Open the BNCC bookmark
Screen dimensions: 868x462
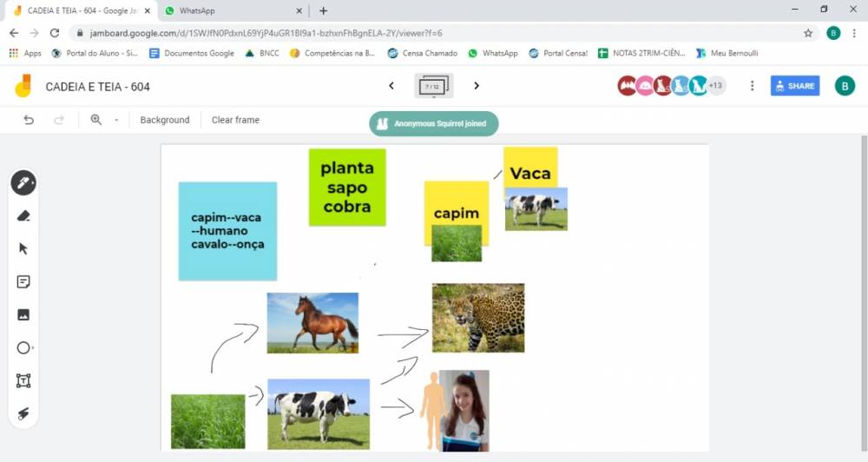[x=262, y=53]
